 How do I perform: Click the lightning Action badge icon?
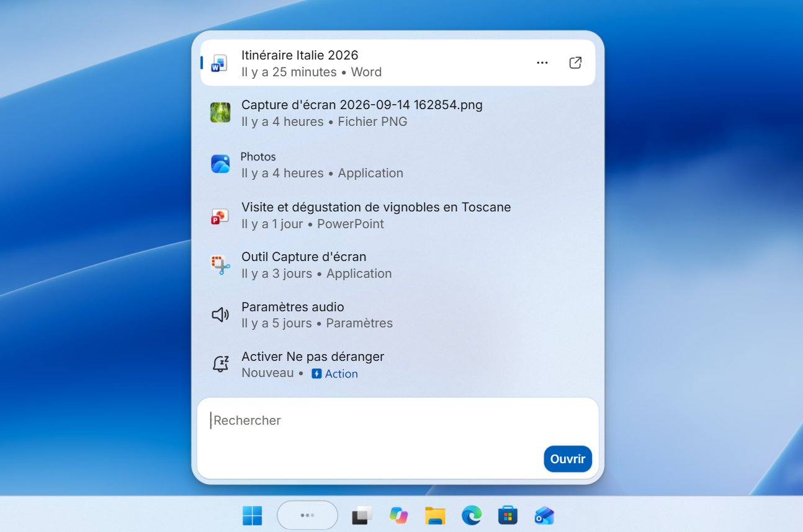click(316, 374)
